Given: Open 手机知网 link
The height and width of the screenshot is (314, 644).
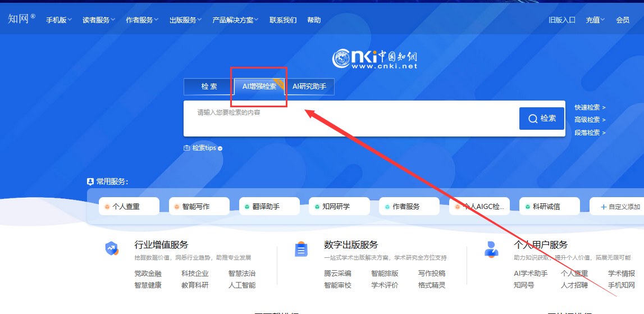Looking at the screenshot, I should tap(622, 285).
